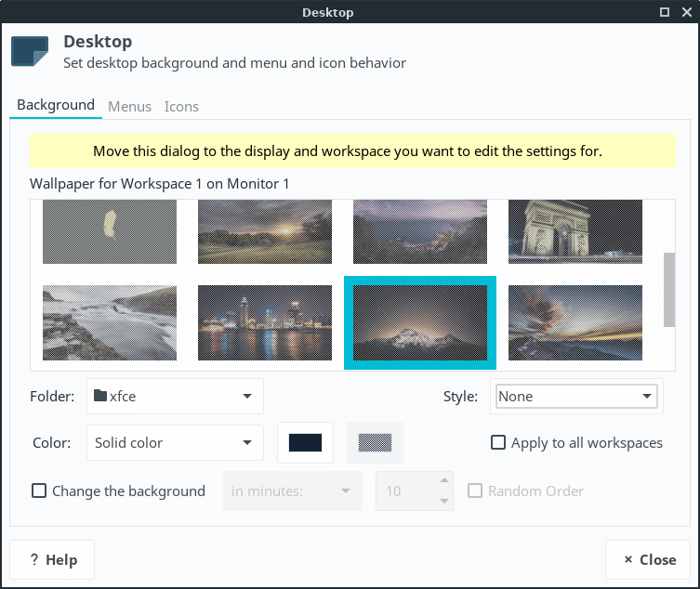Expand the Style dropdown set to None

click(x=575, y=397)
